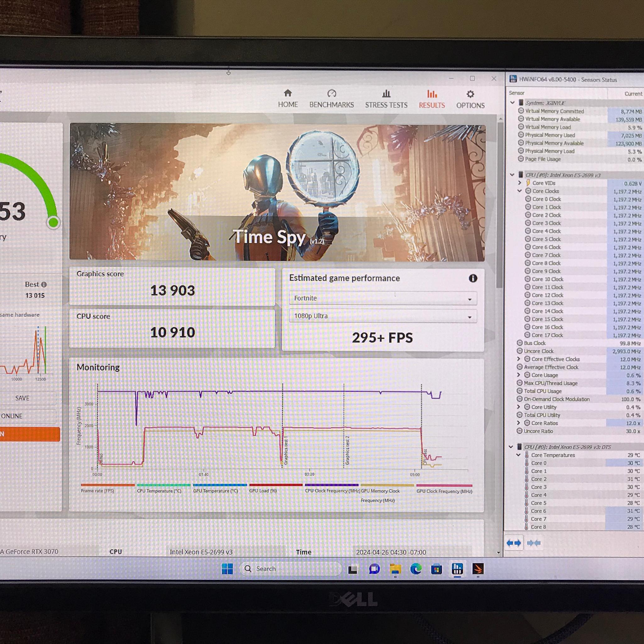The image size is (644, 644).
Task: Collapse the CPU [#0] DTS sensor node
Action: click(511, 447)
